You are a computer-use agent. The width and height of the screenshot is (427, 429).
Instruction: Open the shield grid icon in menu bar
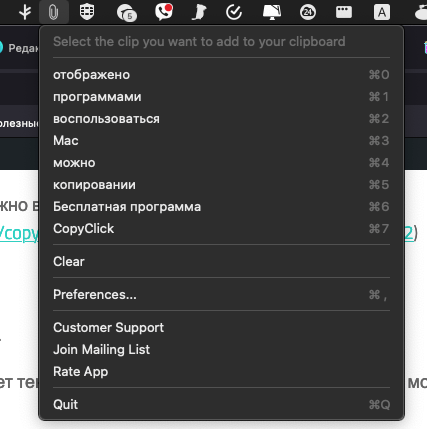[x=87, y=12]
